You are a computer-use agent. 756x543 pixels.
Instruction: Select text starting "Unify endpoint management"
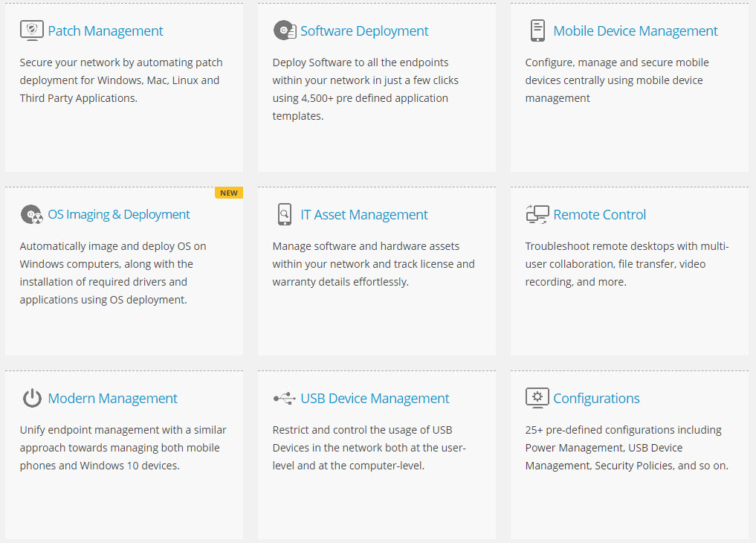click(x=123, y=448)
